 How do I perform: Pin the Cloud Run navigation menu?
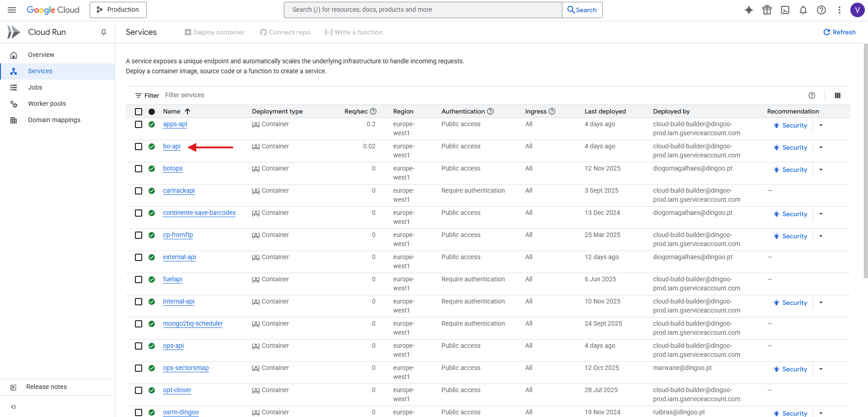(x=103, y=32)
